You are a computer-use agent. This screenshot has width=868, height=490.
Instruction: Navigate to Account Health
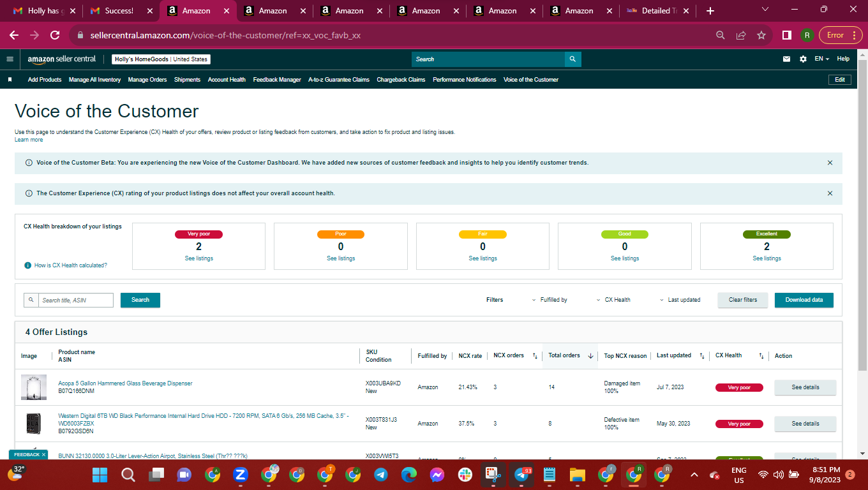pos(227,80)
